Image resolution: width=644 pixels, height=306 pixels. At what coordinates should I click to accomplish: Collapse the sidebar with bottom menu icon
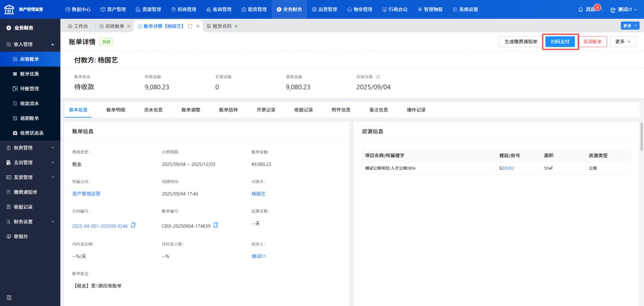click(9, 297)
